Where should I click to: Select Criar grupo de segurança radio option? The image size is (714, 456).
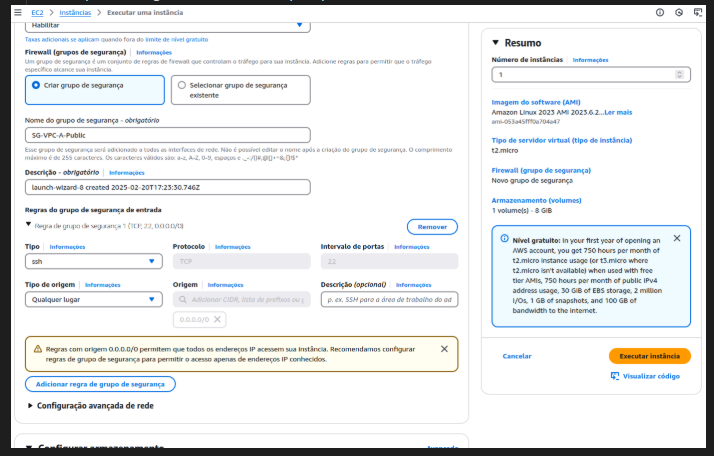click(36, 86)
